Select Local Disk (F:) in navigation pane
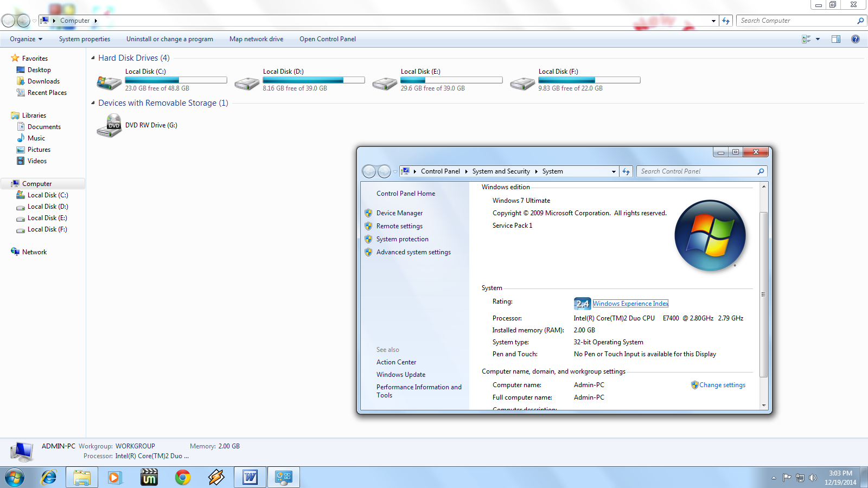The image size is (868, 488). (x=47, y=229)
